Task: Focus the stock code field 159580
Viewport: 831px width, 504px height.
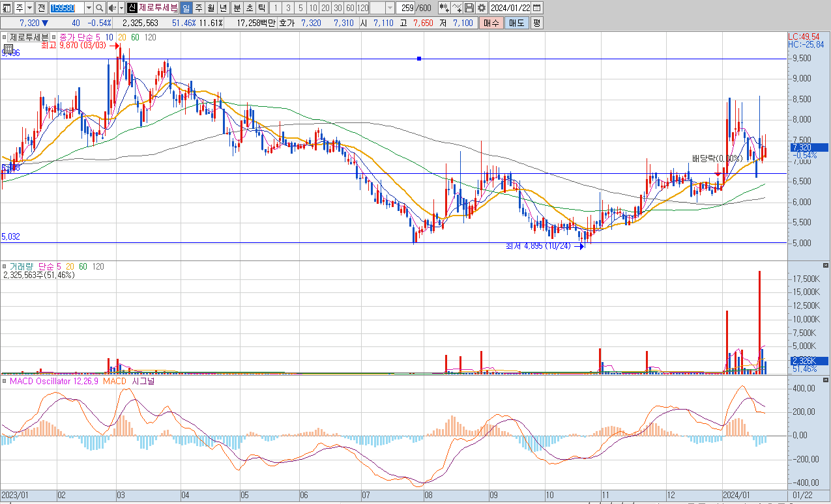Action: click(66, 8)
